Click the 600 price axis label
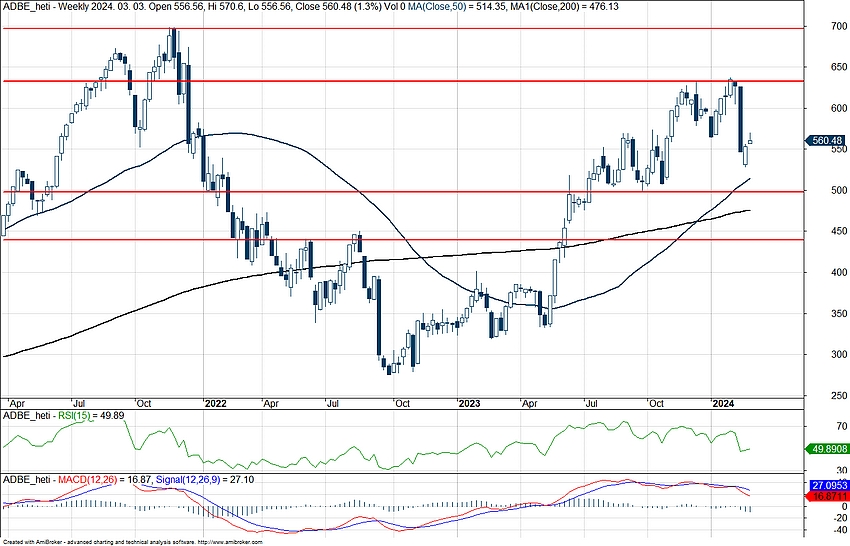Image resolution: width=850 pixels, height=546 pixels. pyautogui.click(x=839, y=108)
